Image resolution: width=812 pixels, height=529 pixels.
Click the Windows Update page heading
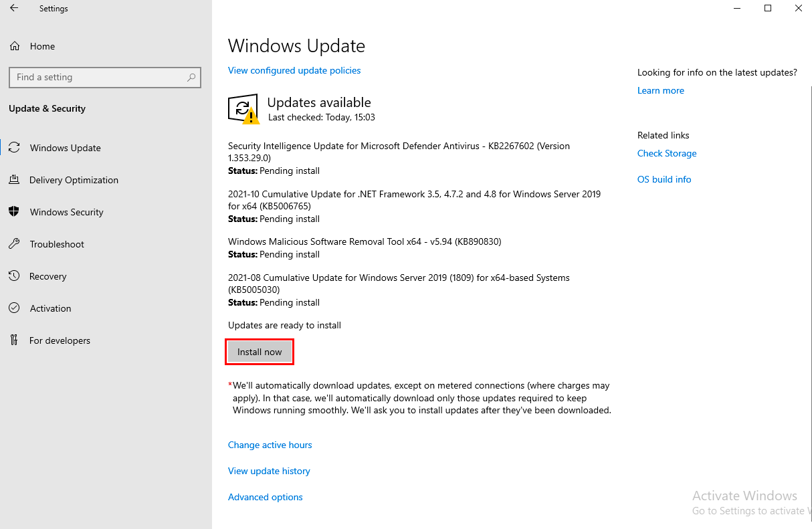click(296, 45)
